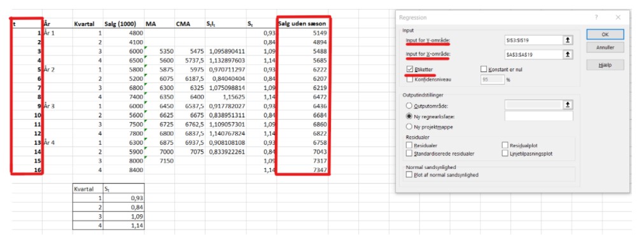Click the Annuller button
644x239 pixels.
605,48
